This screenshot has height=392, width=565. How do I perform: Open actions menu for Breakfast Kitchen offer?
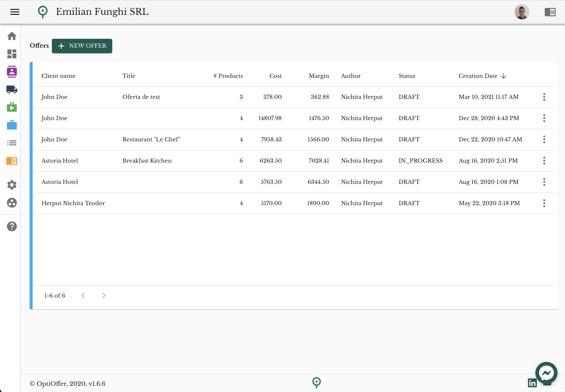[544, 161]
